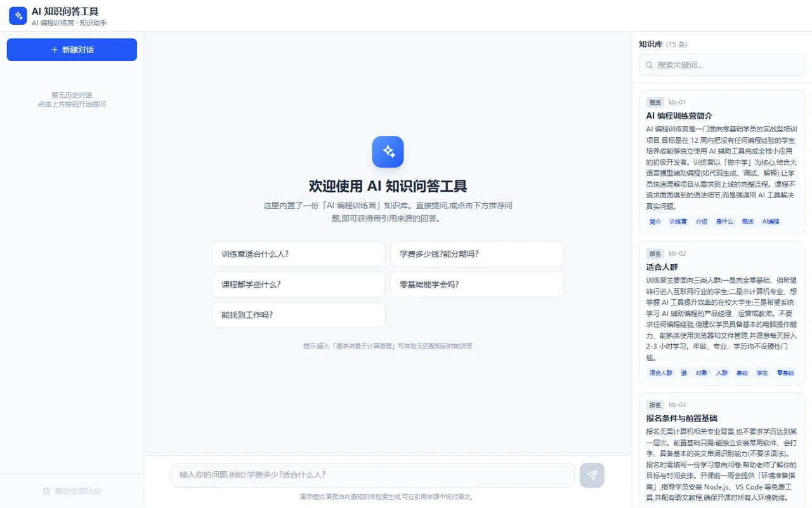812x508 pixels.
Task: Click the magnifier icon in the knowledge search box
Action: point(649,65)
